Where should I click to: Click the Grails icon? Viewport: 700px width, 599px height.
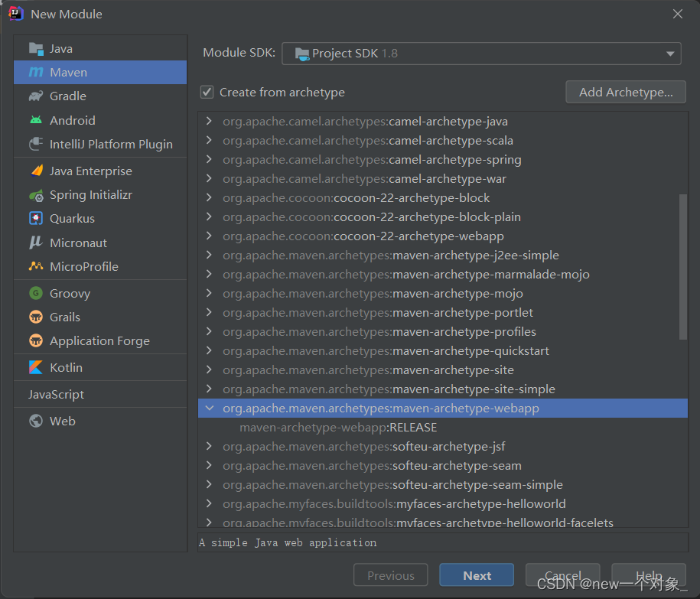pyautogui.click(x=36, y=317)
